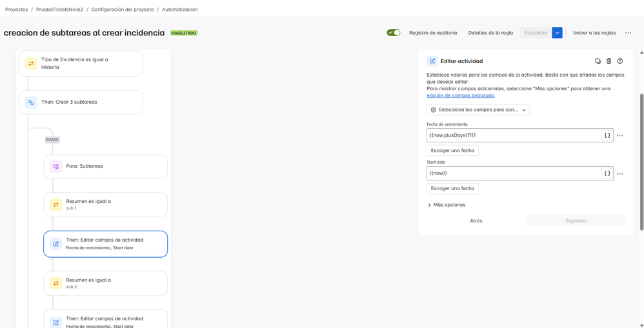Click the Para: Subtareas branch icon
The height and width of the screenshot is (328, 644).
point(56,166)
